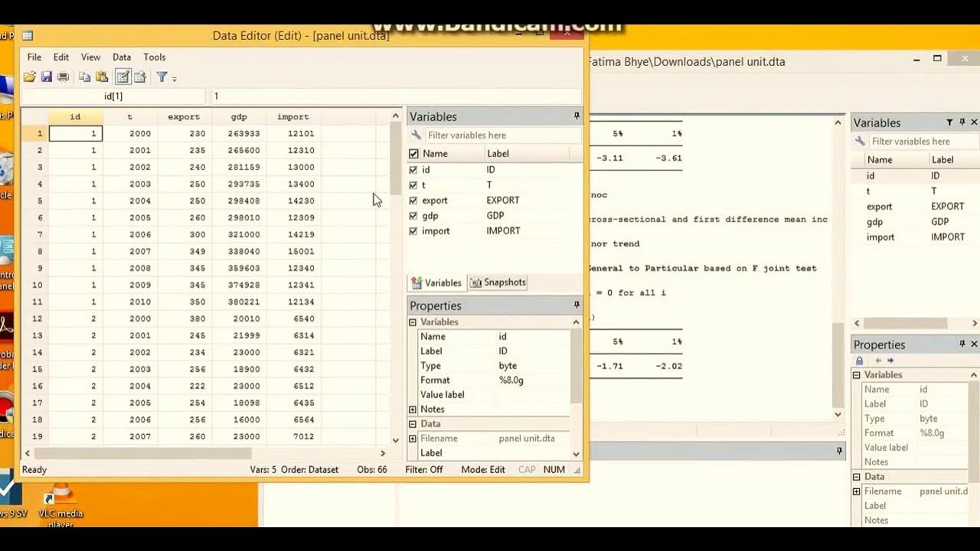
Task: Select gdp cell 263933
Action: tap(239, 134)
